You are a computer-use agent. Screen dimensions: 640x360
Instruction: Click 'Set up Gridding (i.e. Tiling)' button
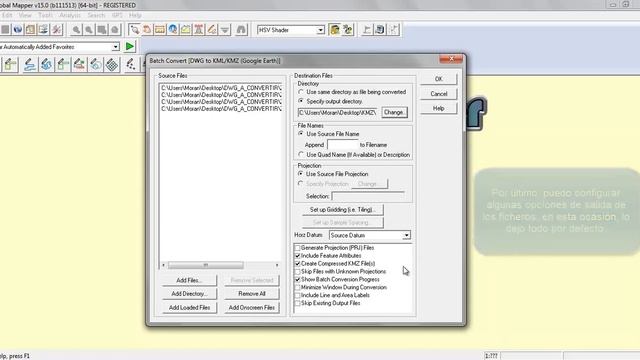coord(342,210)
